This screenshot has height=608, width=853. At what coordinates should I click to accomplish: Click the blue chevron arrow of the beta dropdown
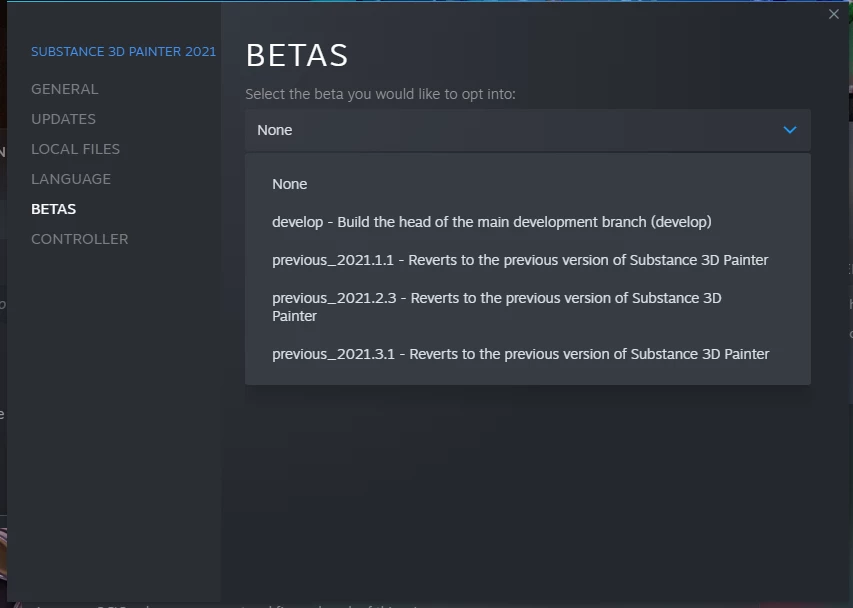[790, 130]
